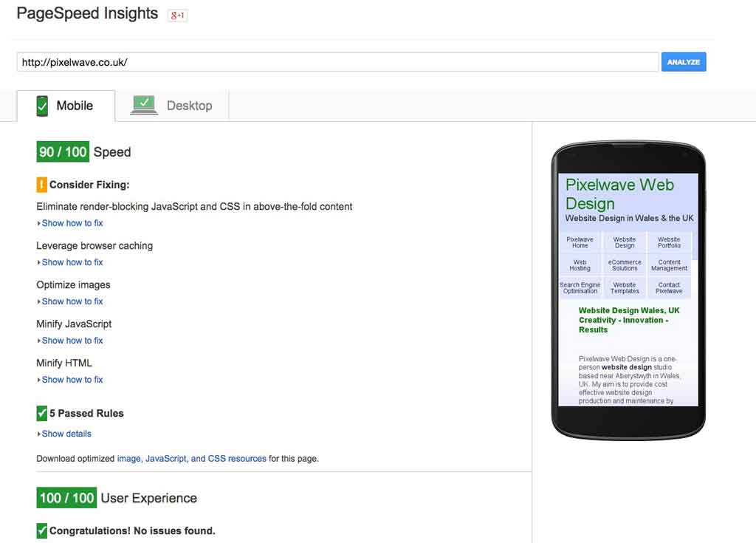Image resolution: width=756 pixels, height=543 pixels.
Task: Click the mobile preview screenshot of Pixelwave
Action: (x=628, y=290)
